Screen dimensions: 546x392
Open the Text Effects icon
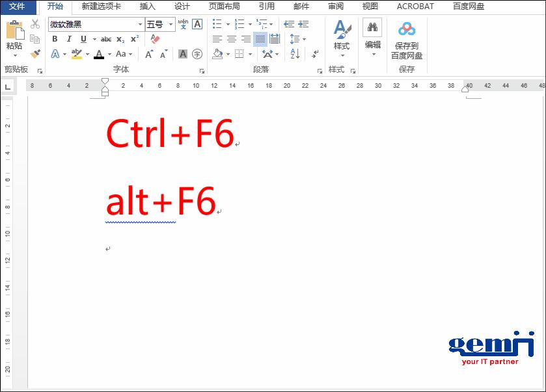point(55,53)
